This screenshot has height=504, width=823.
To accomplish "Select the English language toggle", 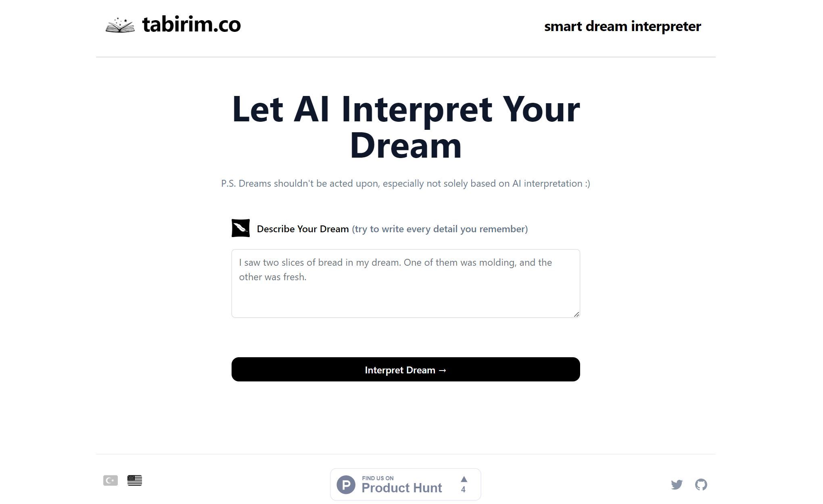I will (135, 481).
